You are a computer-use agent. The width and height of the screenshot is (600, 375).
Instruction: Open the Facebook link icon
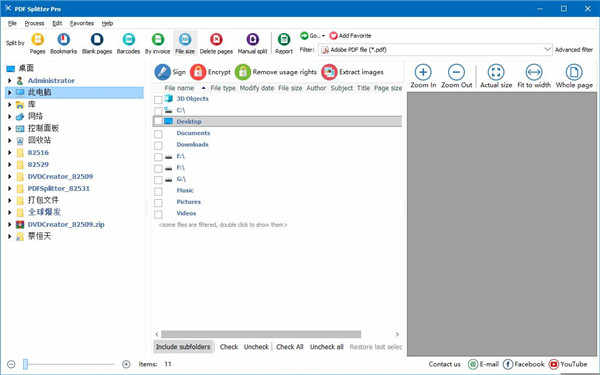point(508,364)
